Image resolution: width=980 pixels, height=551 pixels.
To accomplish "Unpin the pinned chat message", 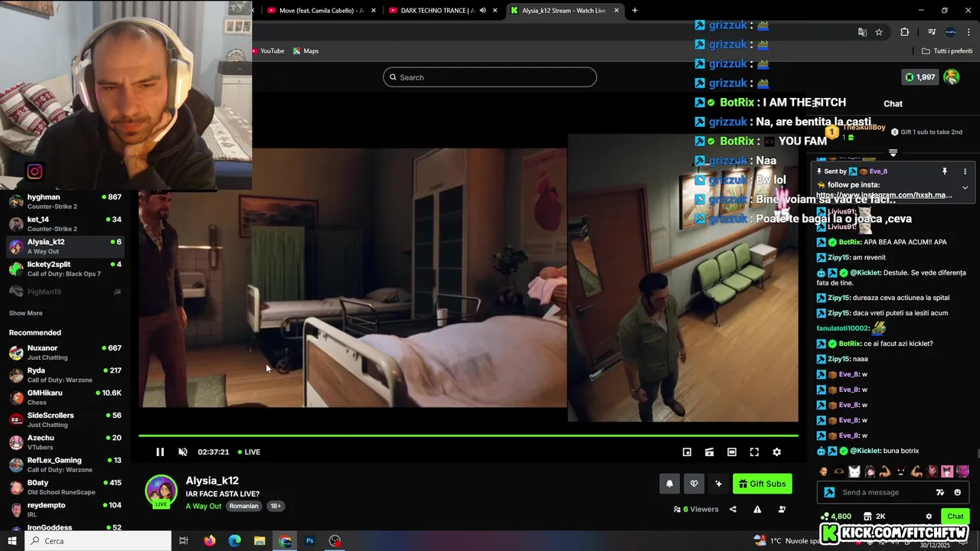I will tap(945, 171).
